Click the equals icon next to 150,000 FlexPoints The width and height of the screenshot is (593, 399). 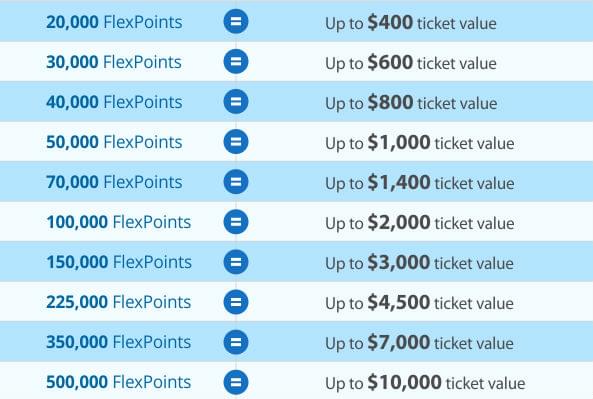pyautogui.click(x=236, y=262)
